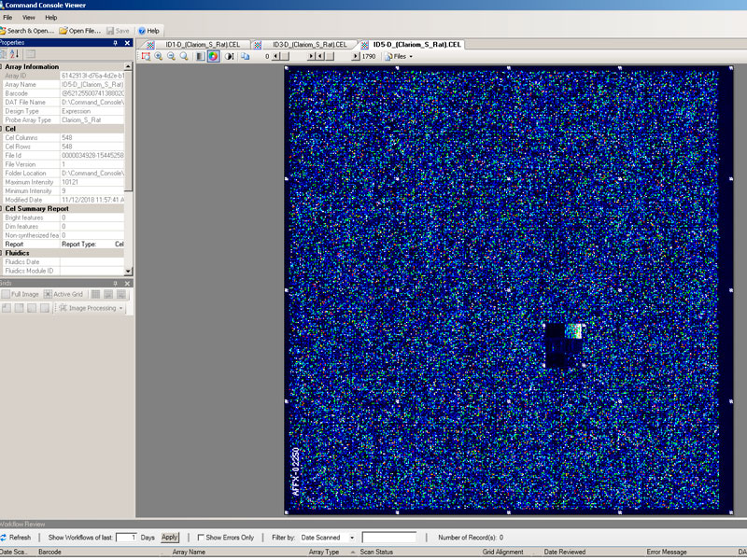Enable the Show Errors Only checkbox
Image resolution: width=747 pixels, height=560 pixels.
[202, 538]
